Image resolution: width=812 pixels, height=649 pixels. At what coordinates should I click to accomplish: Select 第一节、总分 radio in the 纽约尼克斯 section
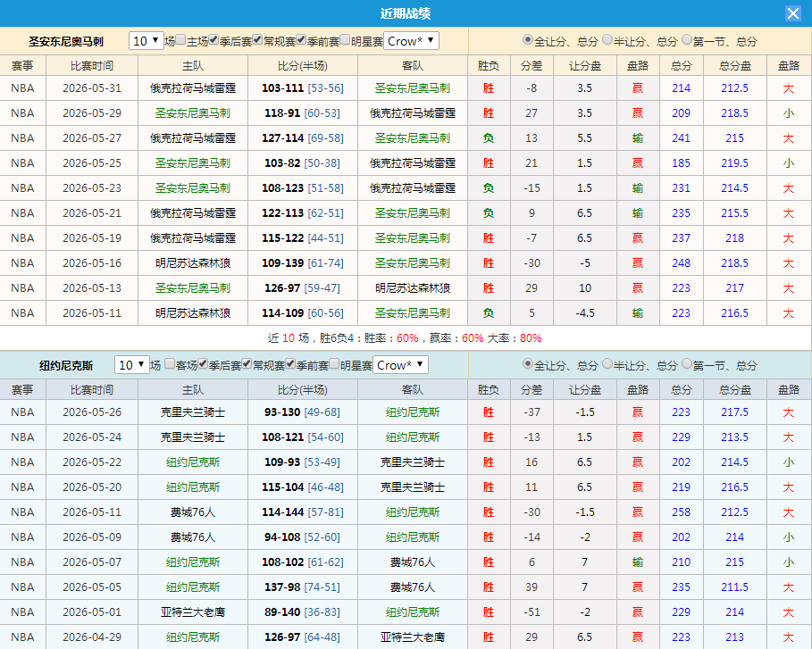pyautogui.click(x=687, y=364)
